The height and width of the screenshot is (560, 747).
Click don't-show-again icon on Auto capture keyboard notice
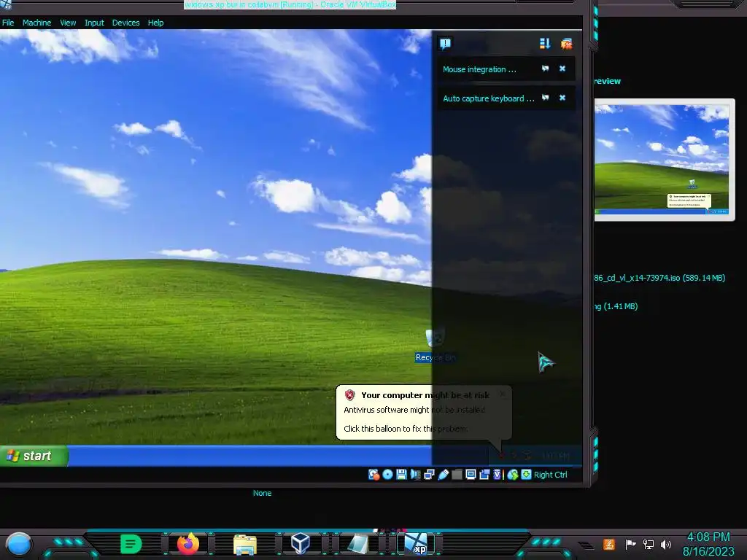(545, 98)
